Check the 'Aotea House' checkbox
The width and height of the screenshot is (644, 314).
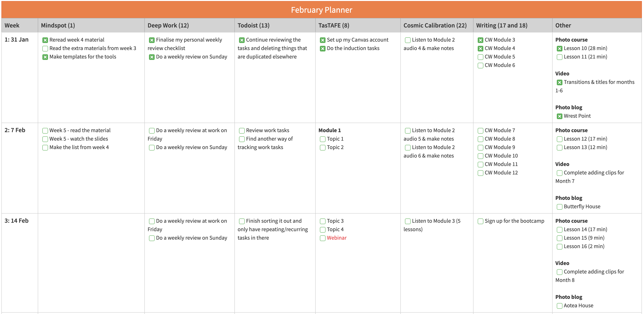tap(559, 306)
